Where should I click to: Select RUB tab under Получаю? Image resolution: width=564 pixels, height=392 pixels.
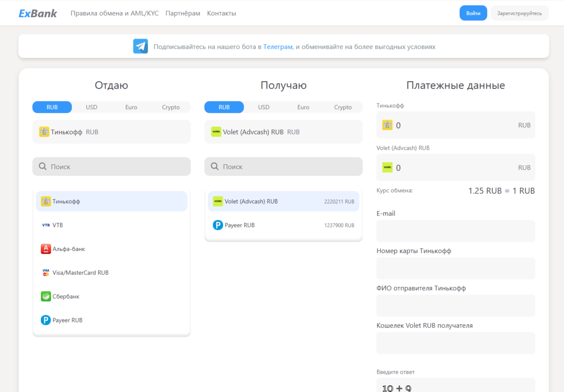point(224,107)
